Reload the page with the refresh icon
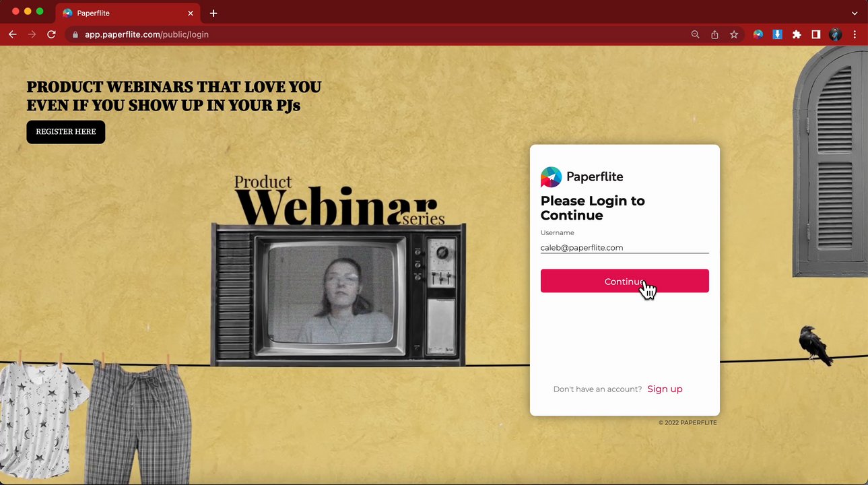Screen dimensions: 868x485 [x=51, y=34]
